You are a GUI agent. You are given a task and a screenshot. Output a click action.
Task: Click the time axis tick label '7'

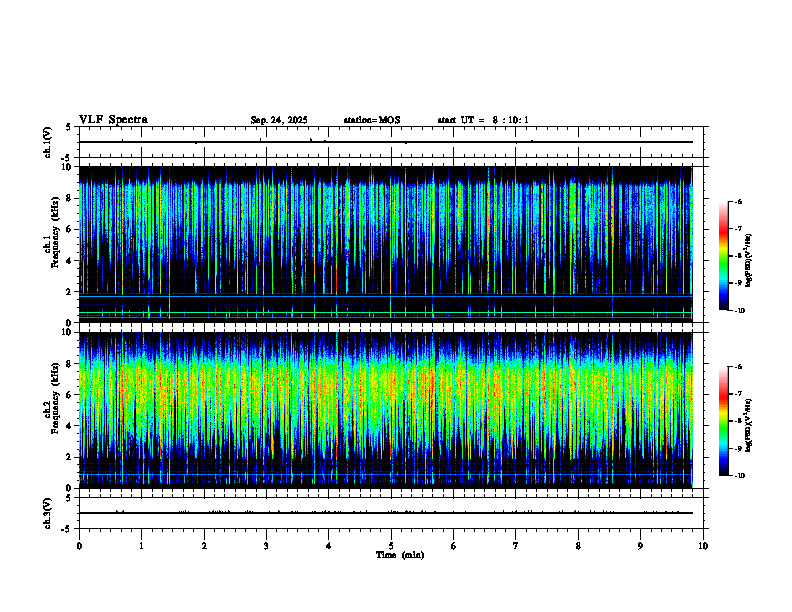(516, 546)
